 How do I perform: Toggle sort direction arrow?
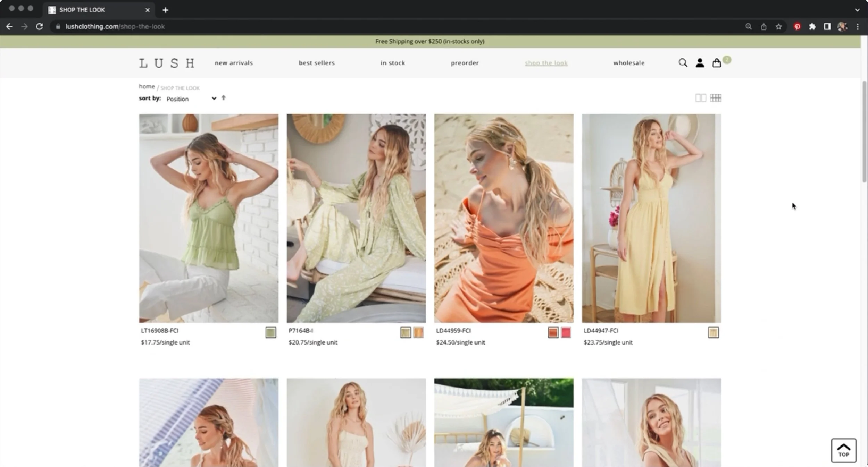(x=224, y=98)
